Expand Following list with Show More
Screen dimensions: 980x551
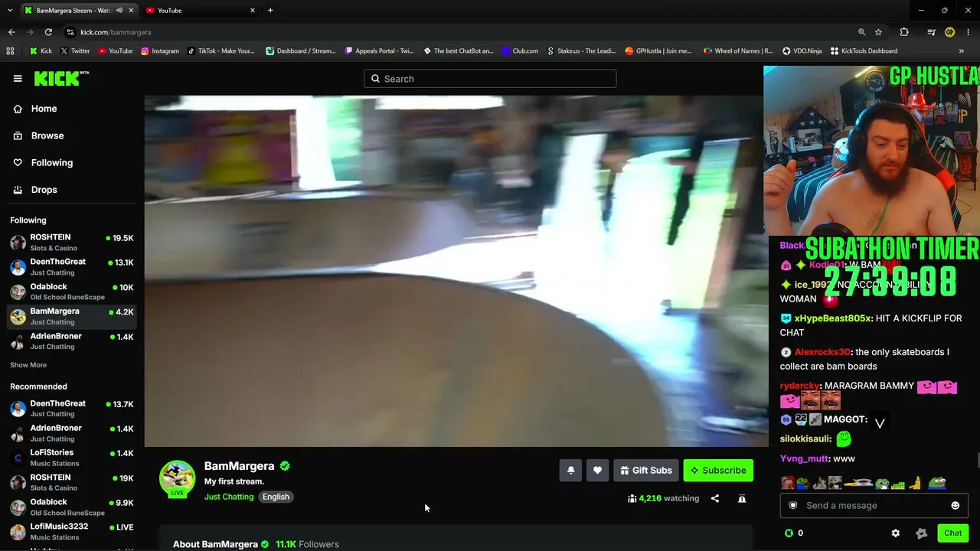point(28,365)
